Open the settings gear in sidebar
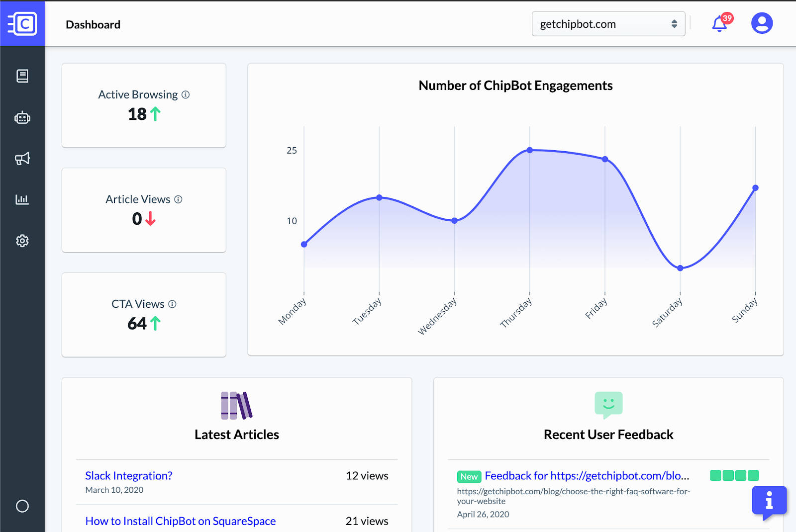Viewport: 796px width, 532px height. click(x=22, y=241)
